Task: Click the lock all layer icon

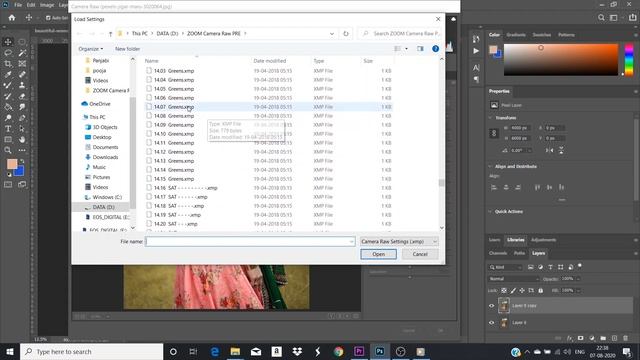Action: pos(540,291)
